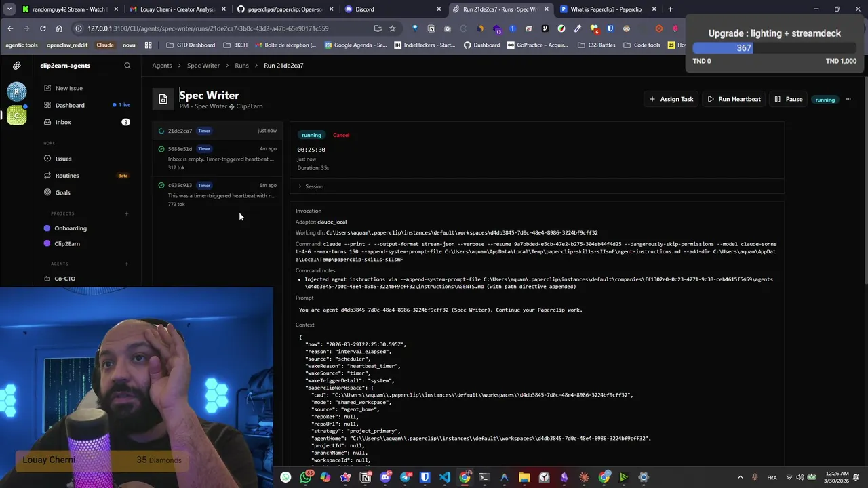Navigate to Spec Writer breadcrumb
Screen dimensions: 868x488
point(203,66)
